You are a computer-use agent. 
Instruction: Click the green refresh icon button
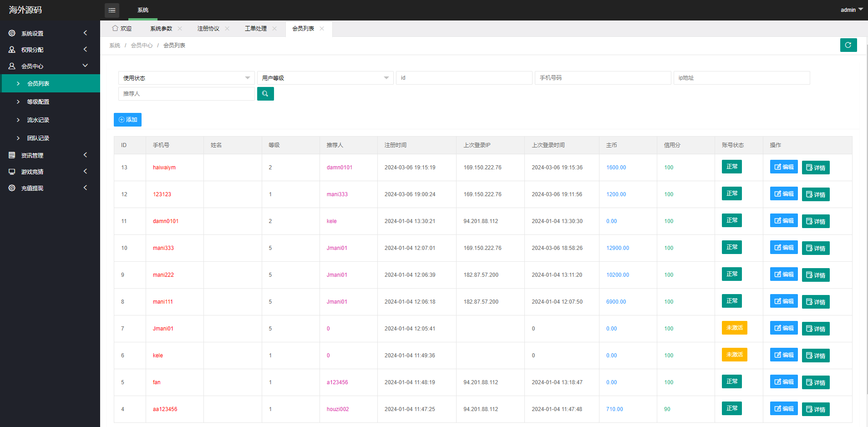[x=848, y=45]
